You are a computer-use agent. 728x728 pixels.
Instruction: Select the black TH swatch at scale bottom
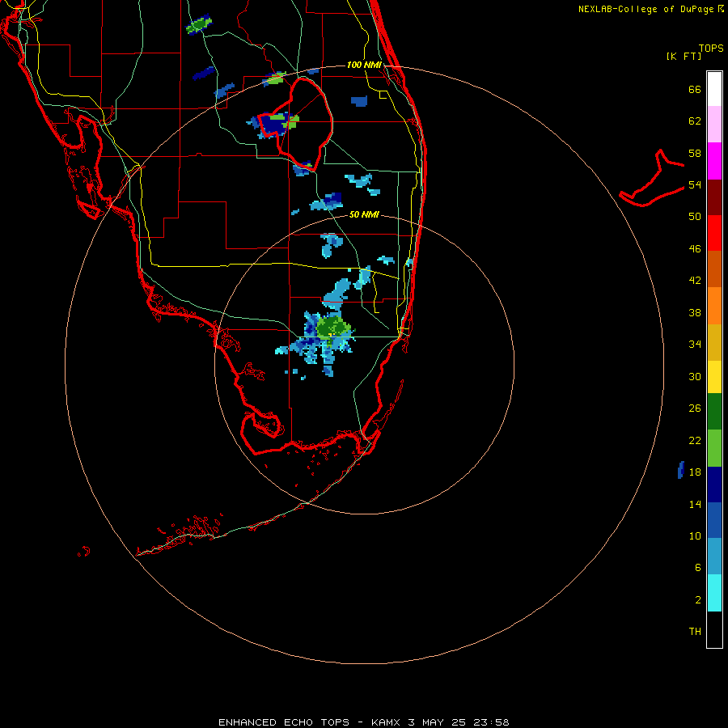tap(714, 629)
